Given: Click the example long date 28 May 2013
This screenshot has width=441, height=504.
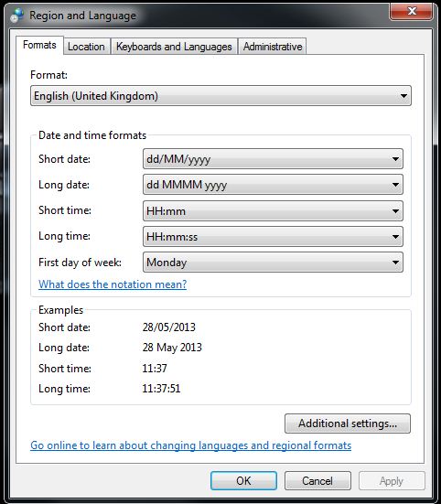Looking at the screenshot, I should click(x=172, y=348).
